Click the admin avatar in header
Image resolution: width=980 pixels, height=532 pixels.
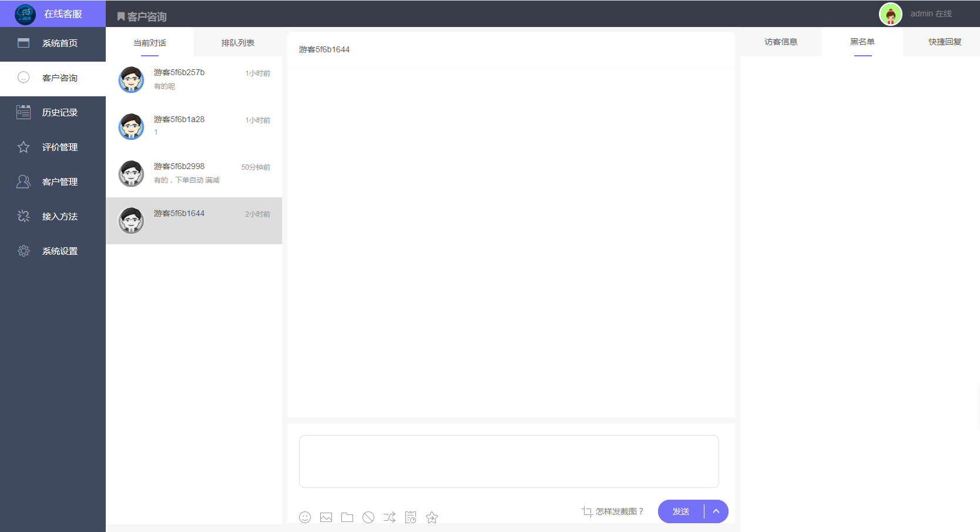click(891, 14)
